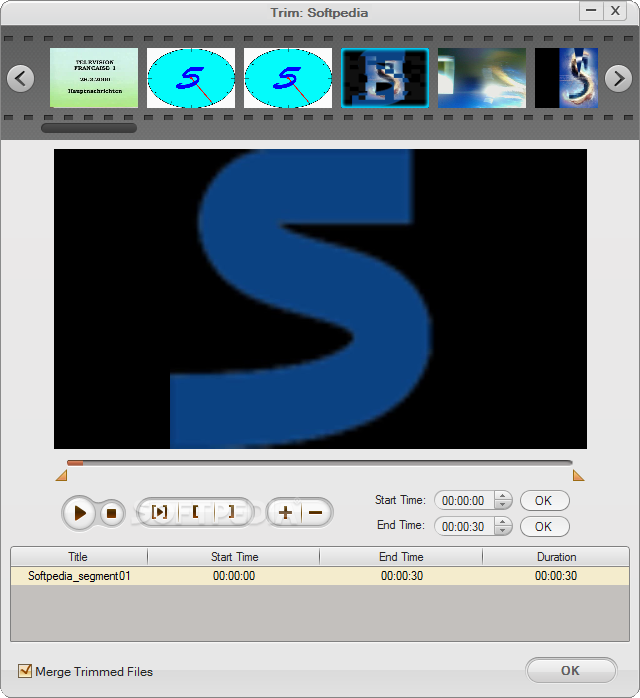Screen dimensions: 640x698
Task: Select the Softpedia_segment01 row
Action: coord(320,576)
